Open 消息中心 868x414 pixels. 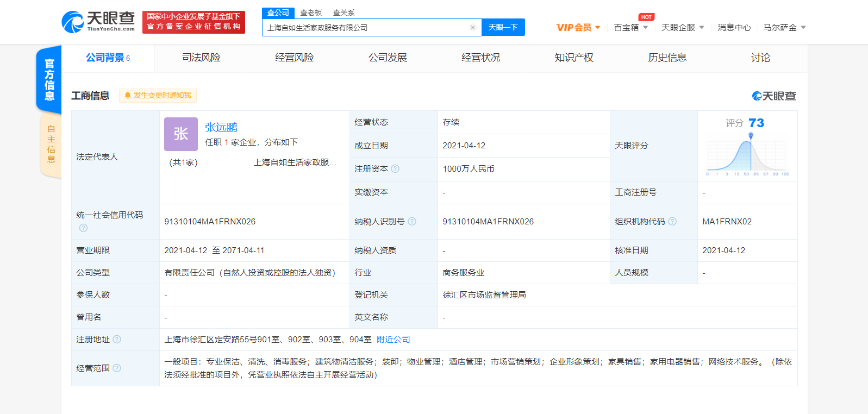click(x=734, y=27)
